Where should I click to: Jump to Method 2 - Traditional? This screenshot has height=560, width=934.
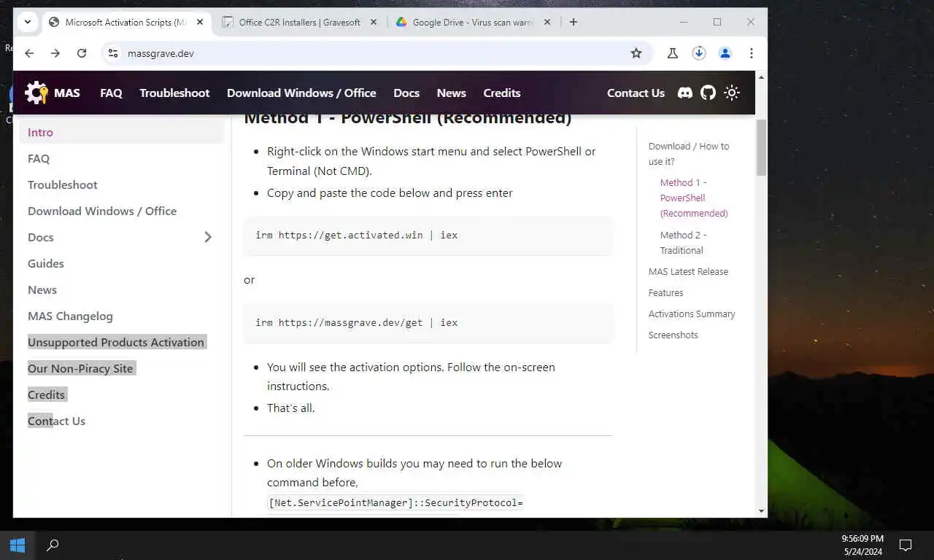point(683,243)
